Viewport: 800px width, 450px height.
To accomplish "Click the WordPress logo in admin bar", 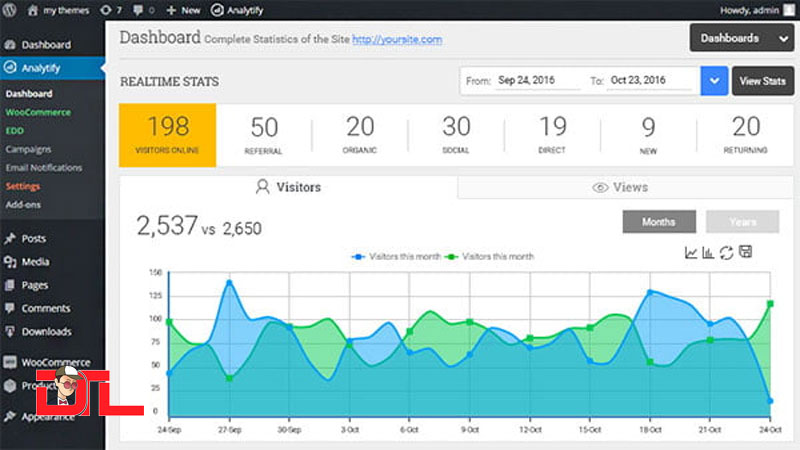I will click(9, 10).
